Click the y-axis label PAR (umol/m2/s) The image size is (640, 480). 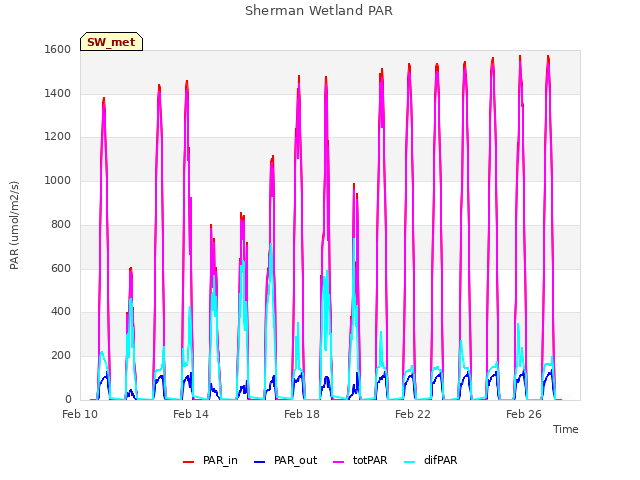pos(14,225)
